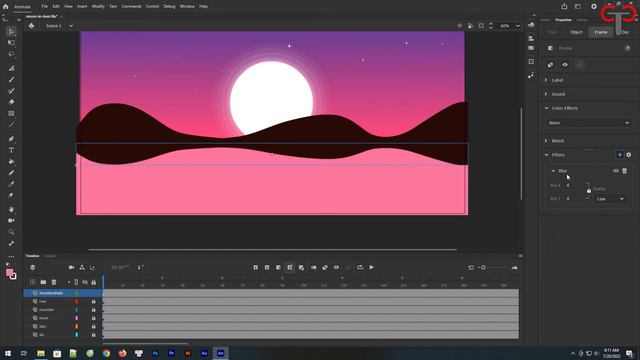
Task: Select the Rectangle tool
Action: click(11, 113)
